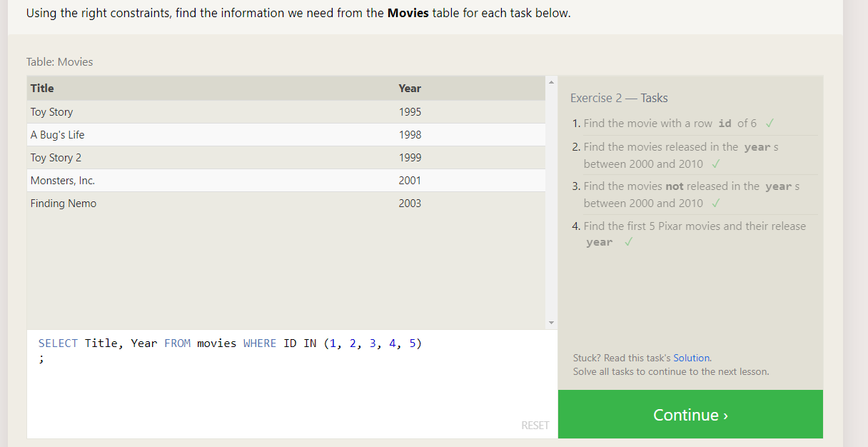Click inside the SQL query editor

[293, 384]
